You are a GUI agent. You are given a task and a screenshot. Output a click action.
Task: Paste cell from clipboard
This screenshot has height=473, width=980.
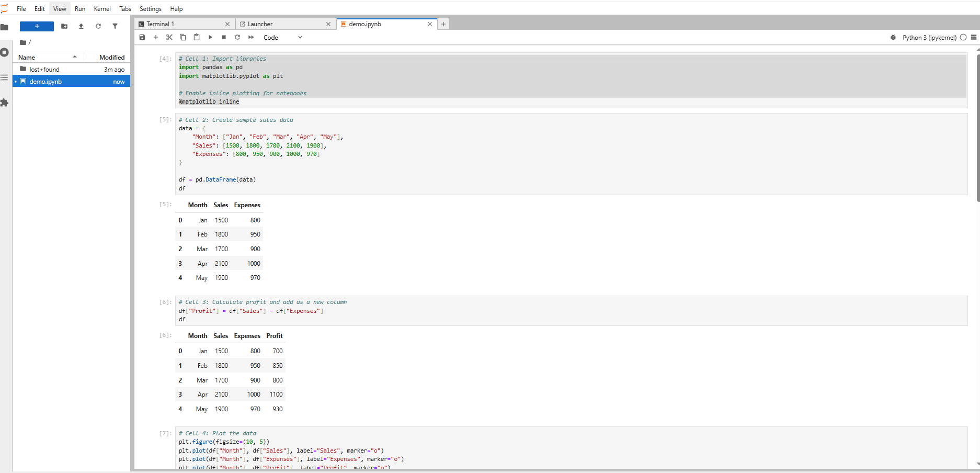click(x=197, y=37)
